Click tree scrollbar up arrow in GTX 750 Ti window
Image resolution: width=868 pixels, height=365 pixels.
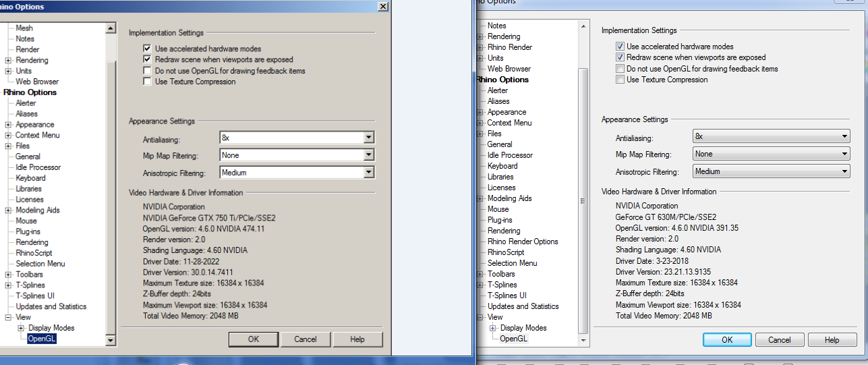coord(111,28)
